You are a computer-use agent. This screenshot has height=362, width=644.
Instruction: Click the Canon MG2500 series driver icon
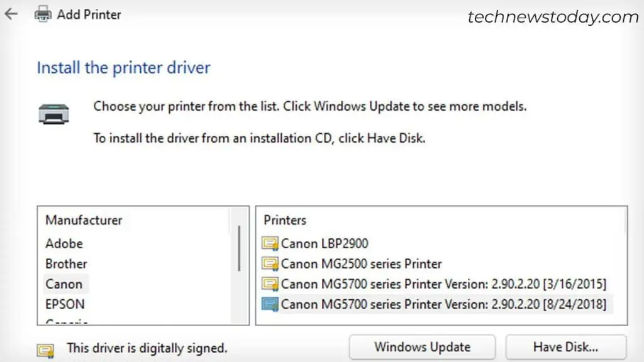tap(270, 264)
